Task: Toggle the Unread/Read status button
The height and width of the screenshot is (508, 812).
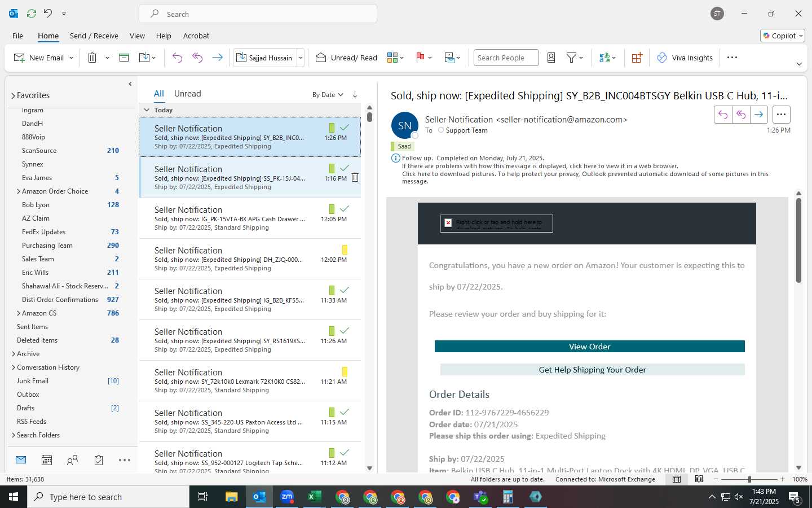Action: point(346,58)
